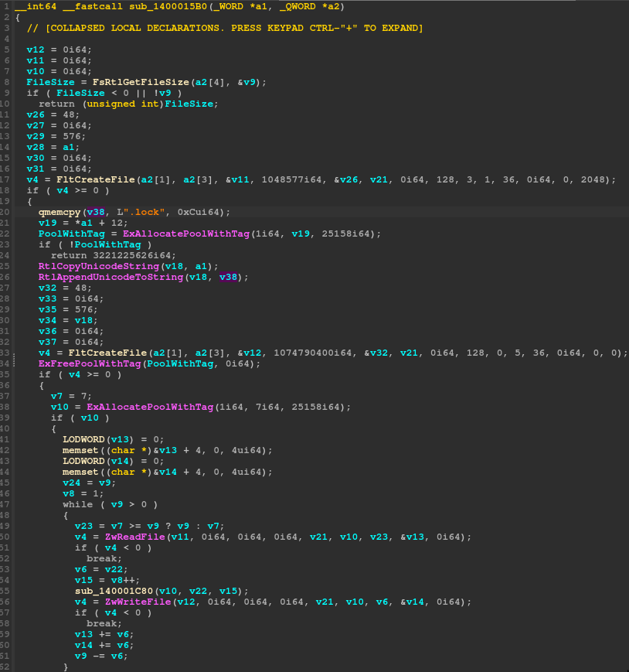Click the while ( v9 > 0 ) loop

(x=110, y=504)
